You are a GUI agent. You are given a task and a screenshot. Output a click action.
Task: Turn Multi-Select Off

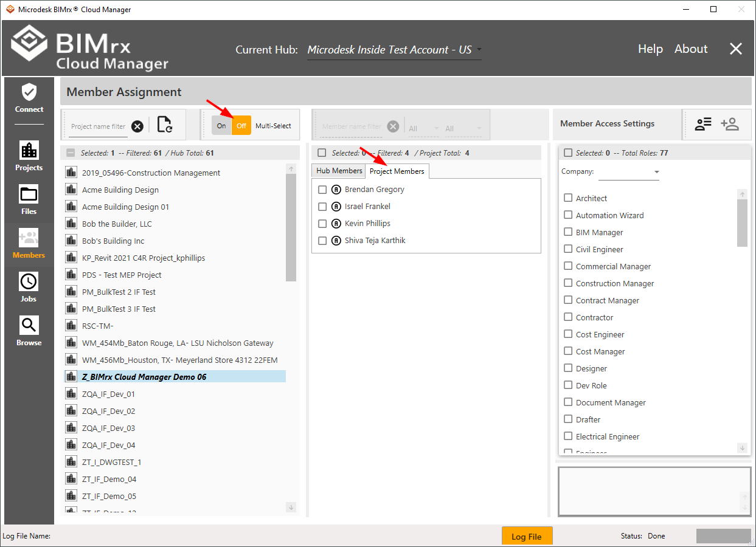(x=241, y=126)
